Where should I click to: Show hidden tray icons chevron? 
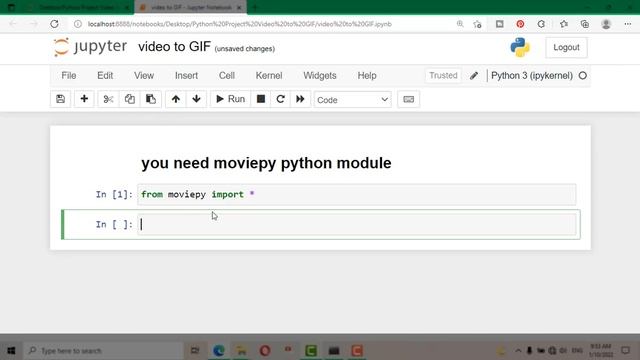[x=518, y=351]
